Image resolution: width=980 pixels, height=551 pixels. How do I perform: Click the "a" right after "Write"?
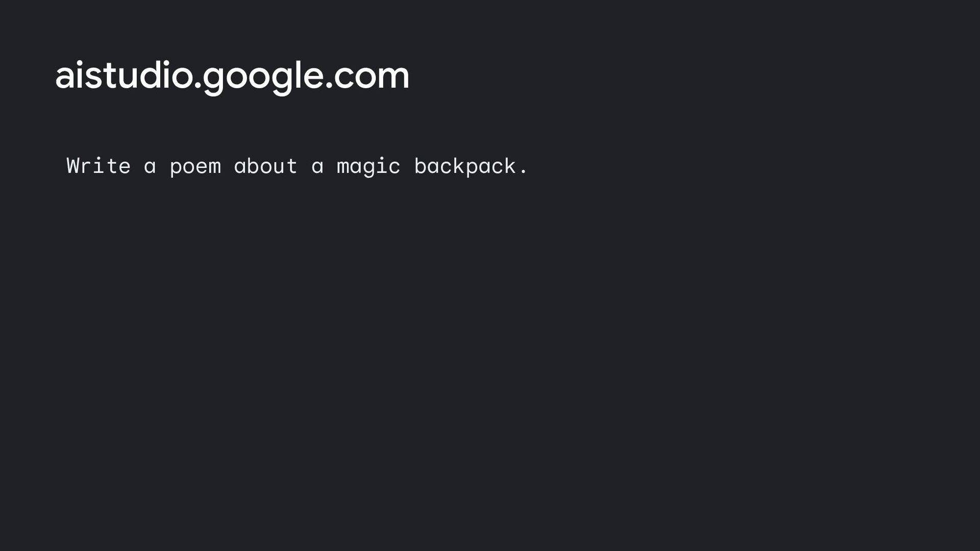[x=150, y=167]
